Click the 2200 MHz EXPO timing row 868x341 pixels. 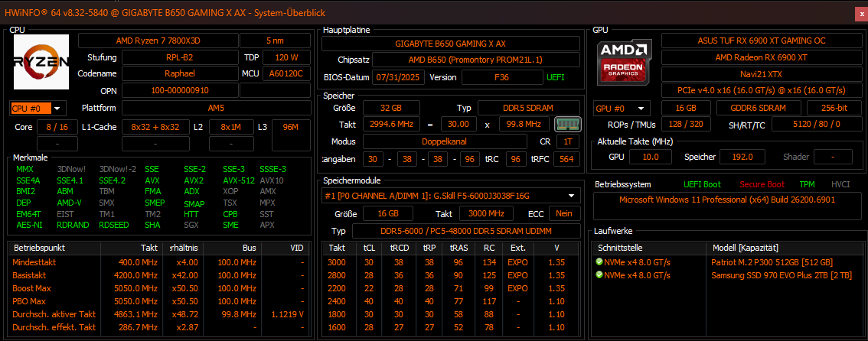451,288
